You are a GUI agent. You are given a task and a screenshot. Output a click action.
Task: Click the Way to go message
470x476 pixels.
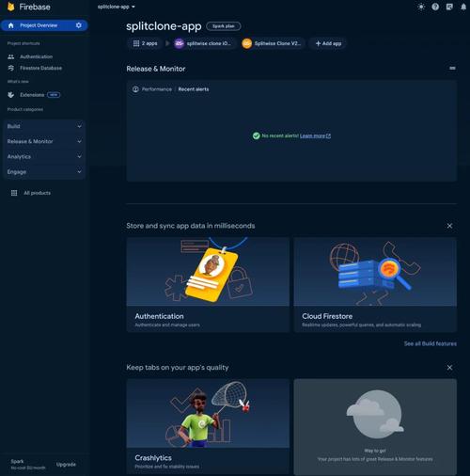point(375,451)
